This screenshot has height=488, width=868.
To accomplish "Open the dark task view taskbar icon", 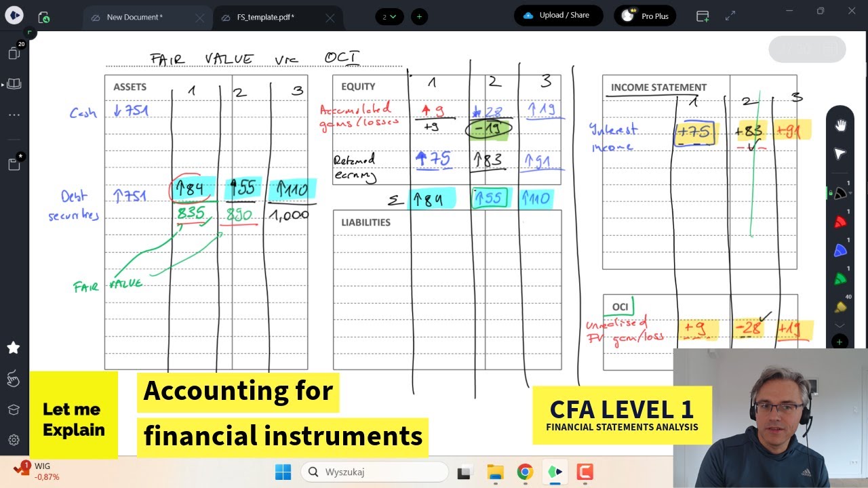I will coord(465,472).
